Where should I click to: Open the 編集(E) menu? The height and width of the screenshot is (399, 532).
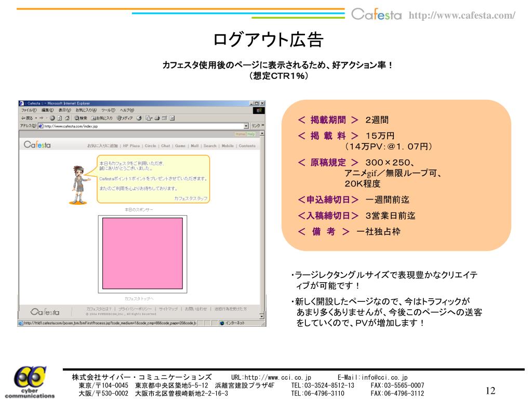pyautogui.click(x=47, y=110)
